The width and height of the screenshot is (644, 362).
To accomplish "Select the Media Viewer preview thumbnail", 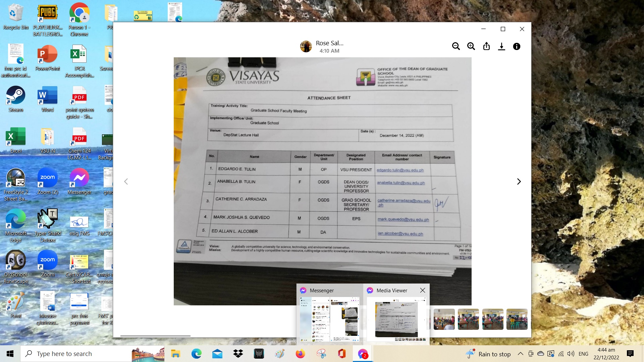I will 396,319.
